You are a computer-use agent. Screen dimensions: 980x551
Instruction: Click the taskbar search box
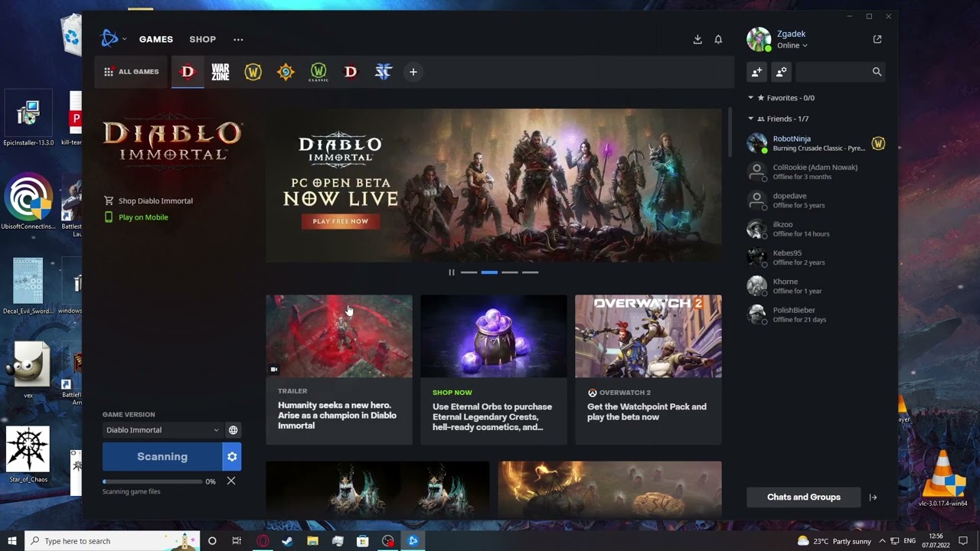(113, 541)
